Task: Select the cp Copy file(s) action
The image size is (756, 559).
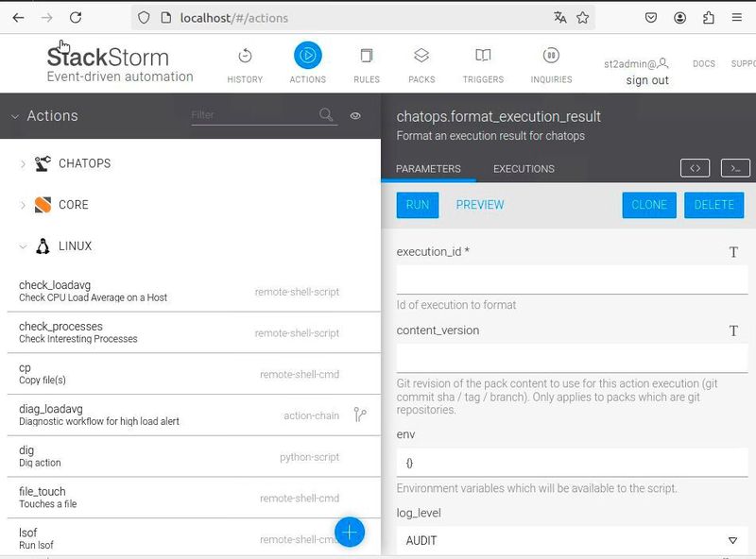Action: point(194,374)
